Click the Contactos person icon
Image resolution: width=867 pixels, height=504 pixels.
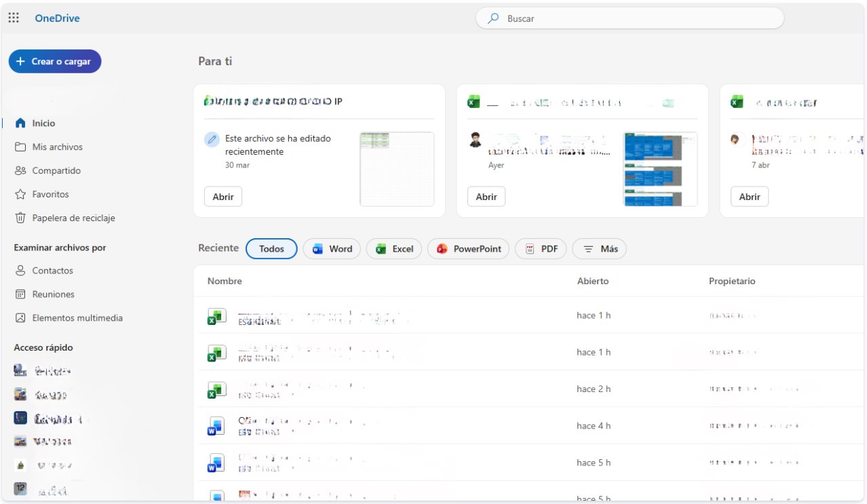tap(20, 270)
